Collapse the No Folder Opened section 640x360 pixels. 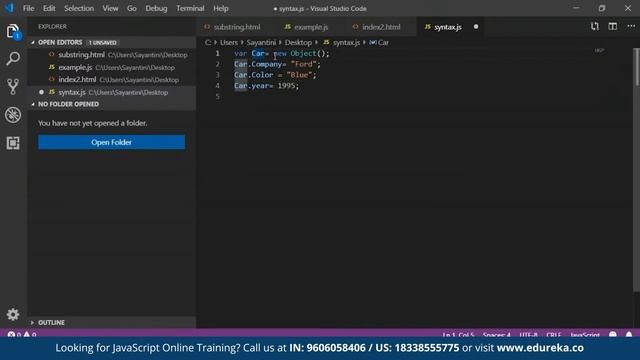(x=112, y=104)
